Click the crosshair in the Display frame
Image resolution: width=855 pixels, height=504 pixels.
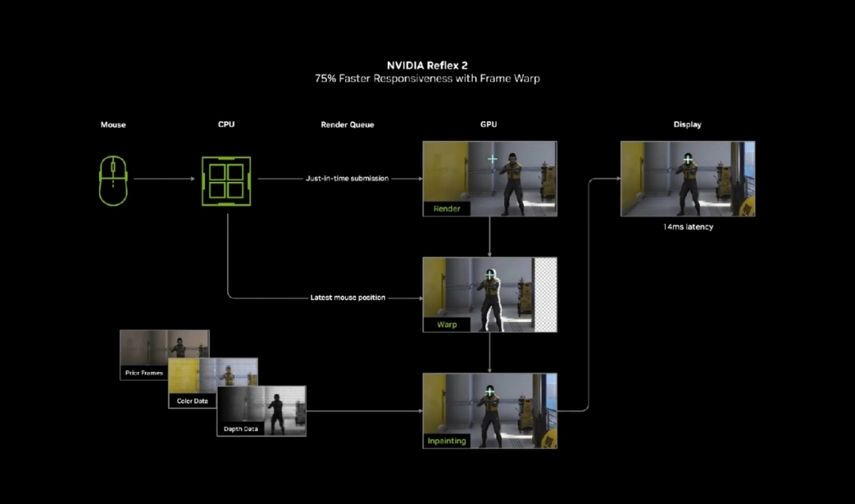point(688,160)
